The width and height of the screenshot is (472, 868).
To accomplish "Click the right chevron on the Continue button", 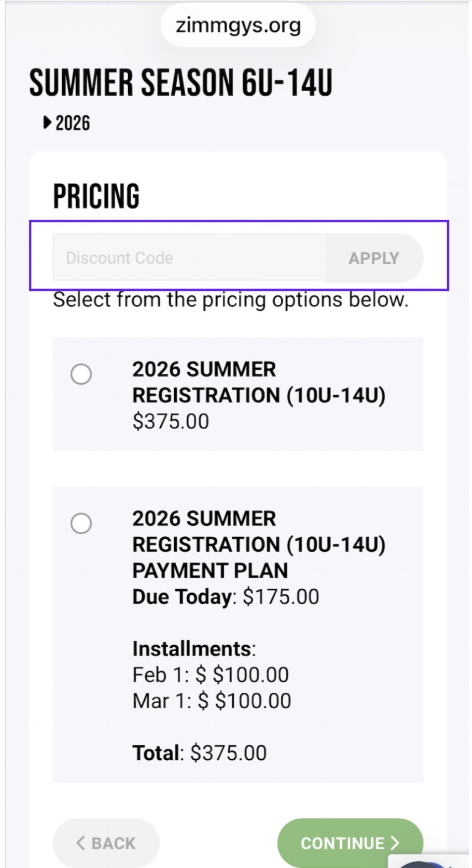I will [x=395, y=843].
